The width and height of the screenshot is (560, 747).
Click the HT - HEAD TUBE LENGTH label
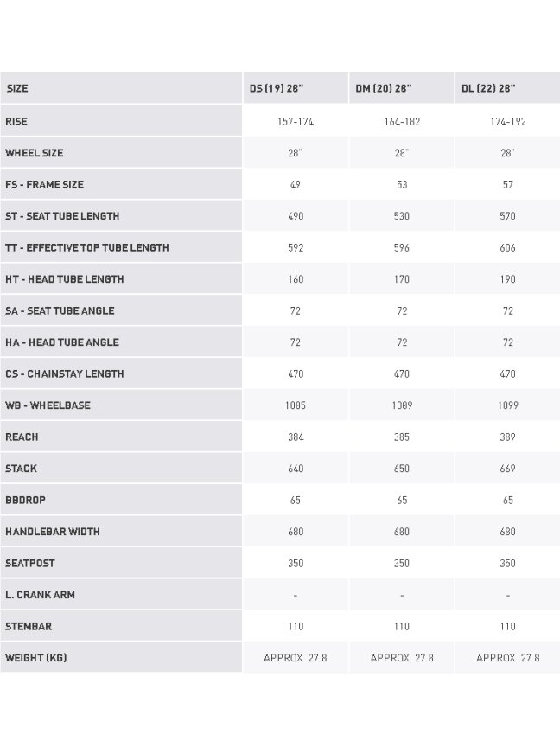(65, 279)
